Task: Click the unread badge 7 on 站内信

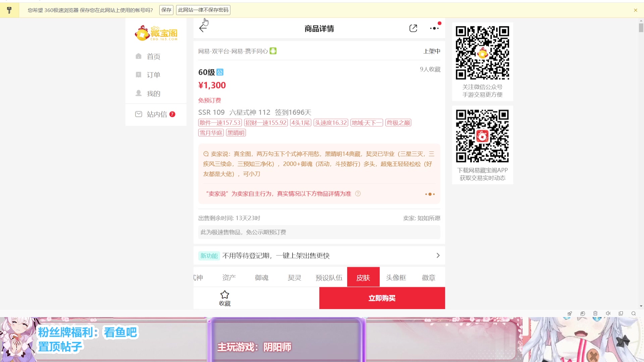Action: pos(172,114)
